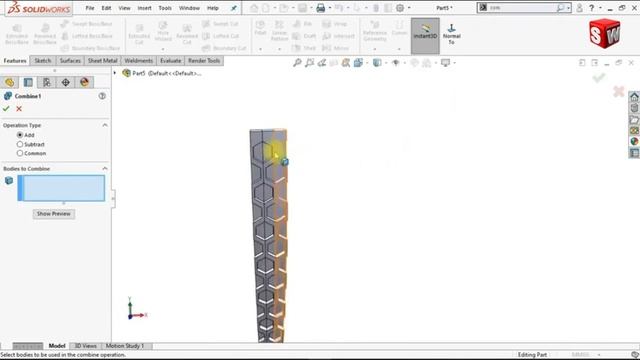
Task: Click the Edit Appearance icon
Action: pyautogui.click(x=414, y=62)
